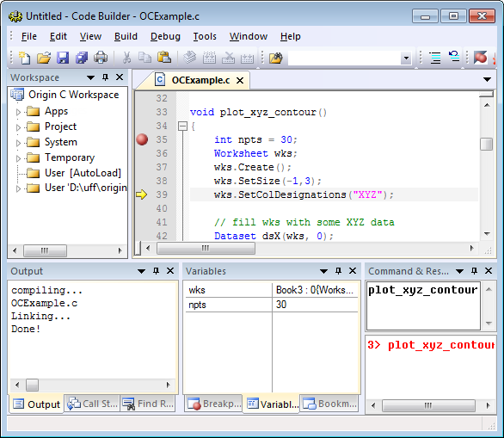Pin the Workspace panel
This screenshot has width=504, height=438.
[105, 77]
